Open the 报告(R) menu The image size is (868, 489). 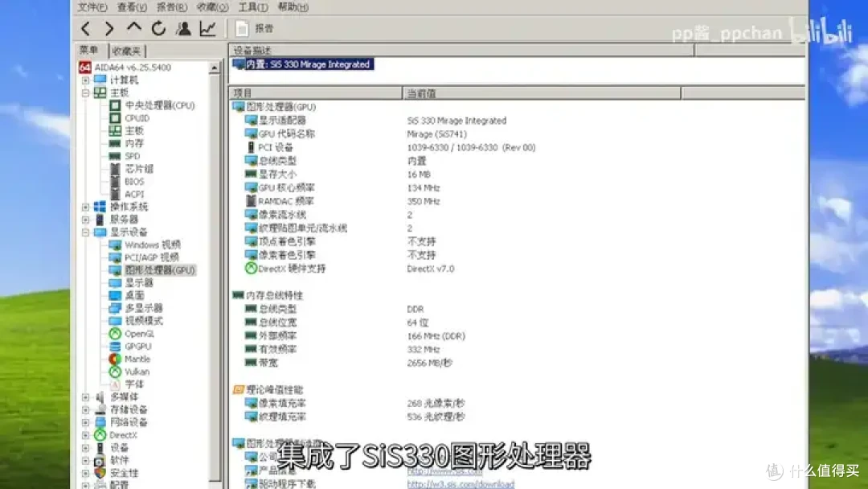click(x=172, y=7)
